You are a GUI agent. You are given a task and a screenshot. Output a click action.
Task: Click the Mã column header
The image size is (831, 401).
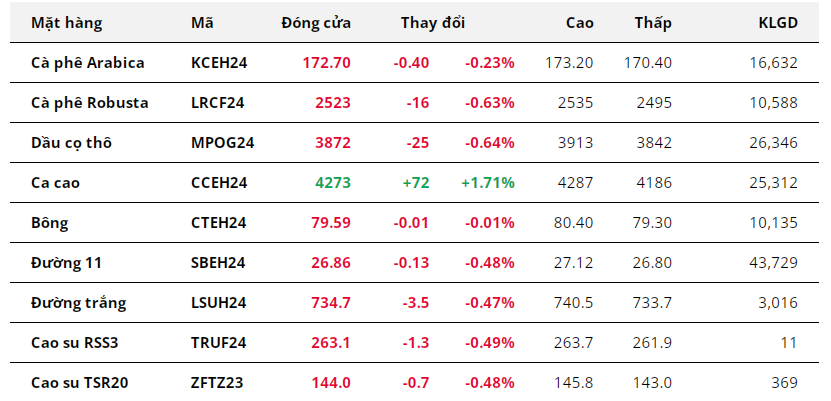point(201,22)
